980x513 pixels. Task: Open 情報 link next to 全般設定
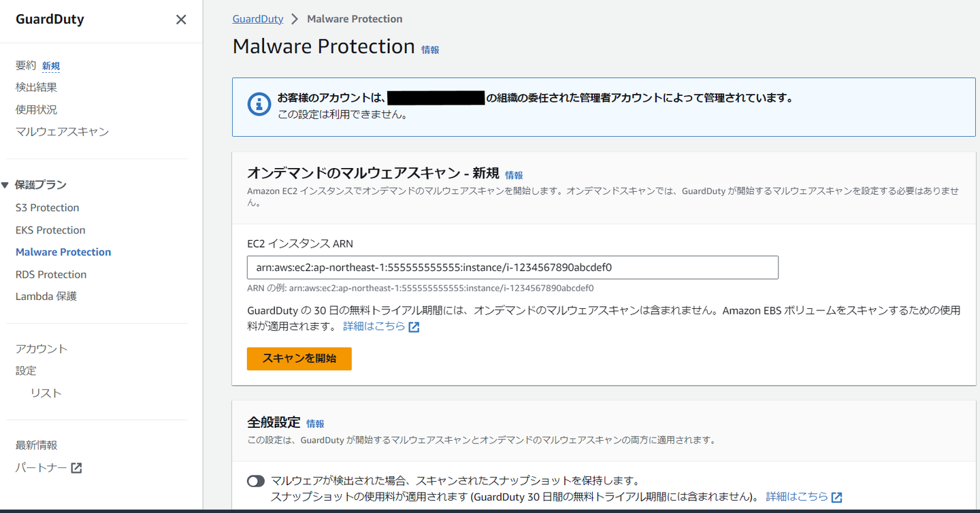coord(315,424)
